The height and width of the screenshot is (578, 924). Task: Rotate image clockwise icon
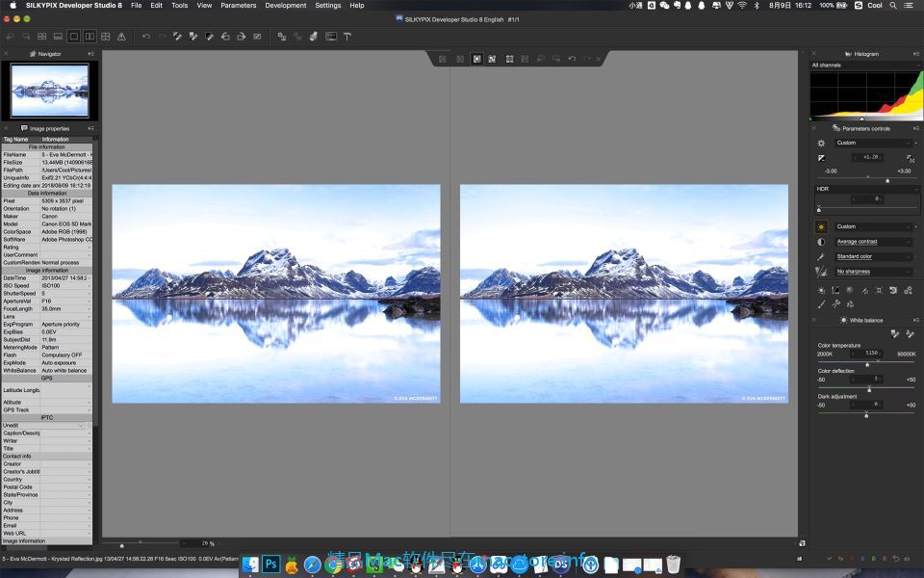pos(241,37)
